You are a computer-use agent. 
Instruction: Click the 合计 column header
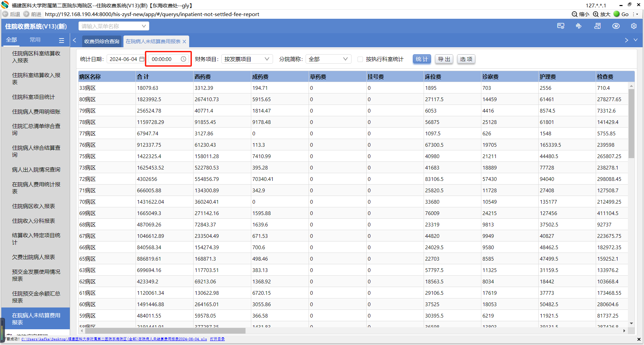click(164, 77)
